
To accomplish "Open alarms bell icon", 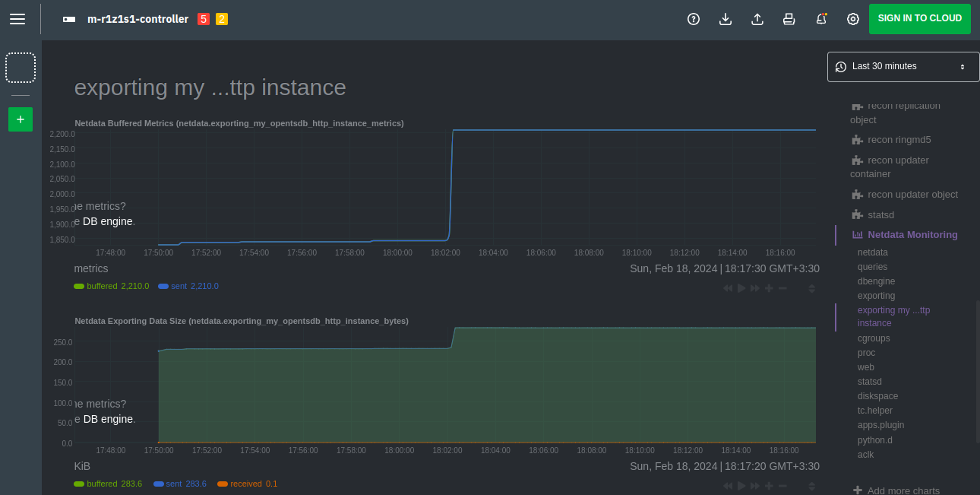I will [x=820, y=19].
